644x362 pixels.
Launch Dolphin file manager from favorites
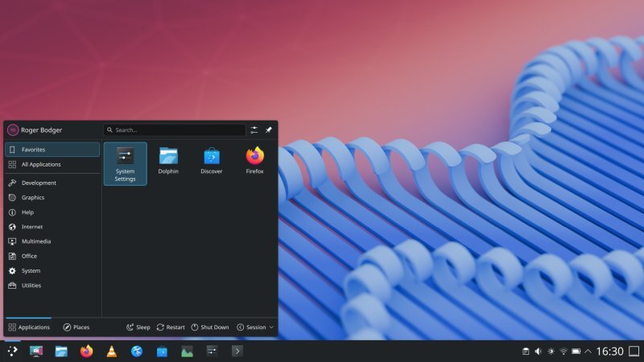click(168, 160)
